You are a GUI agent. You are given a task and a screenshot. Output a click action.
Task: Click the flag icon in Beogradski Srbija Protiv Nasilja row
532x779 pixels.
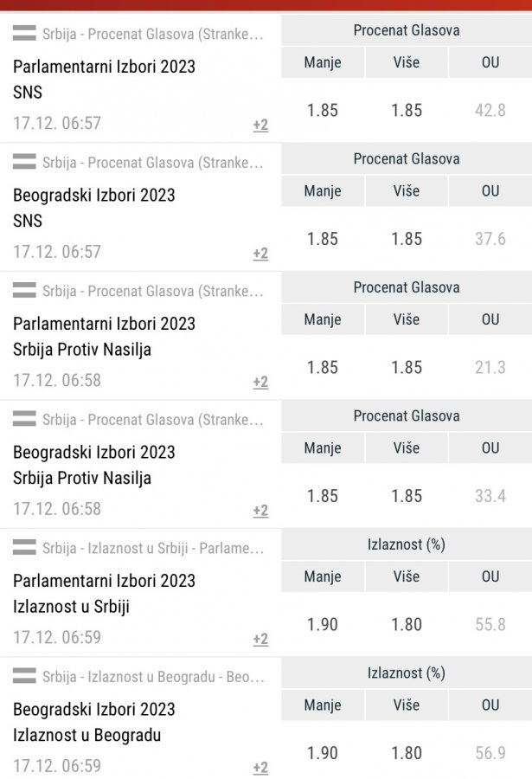tap(25, 420)
